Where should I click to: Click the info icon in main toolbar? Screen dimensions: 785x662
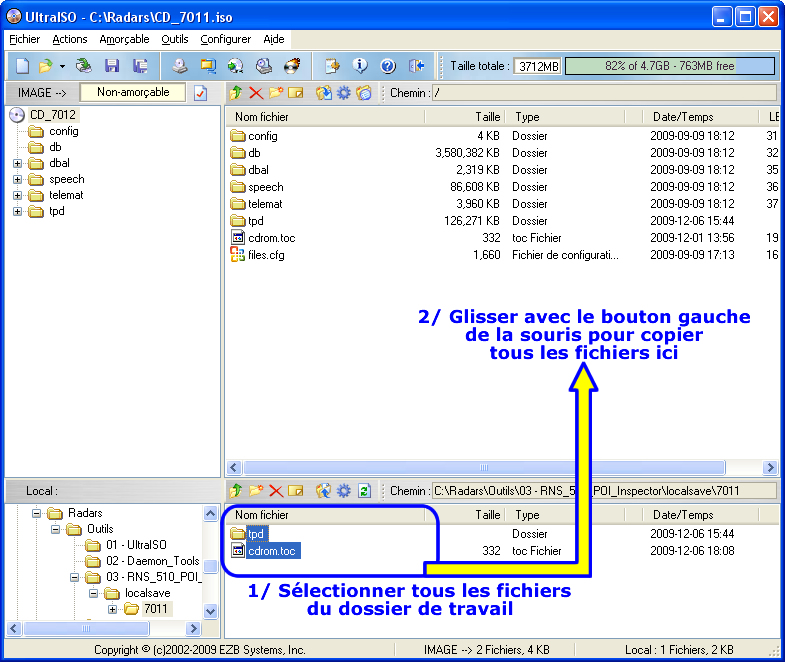(361, 67)
